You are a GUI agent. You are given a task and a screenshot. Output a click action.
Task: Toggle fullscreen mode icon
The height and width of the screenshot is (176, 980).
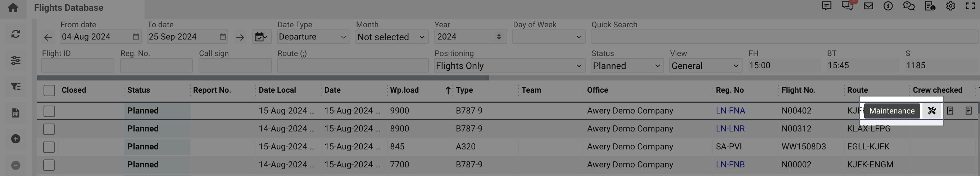[x=970, y=6]
